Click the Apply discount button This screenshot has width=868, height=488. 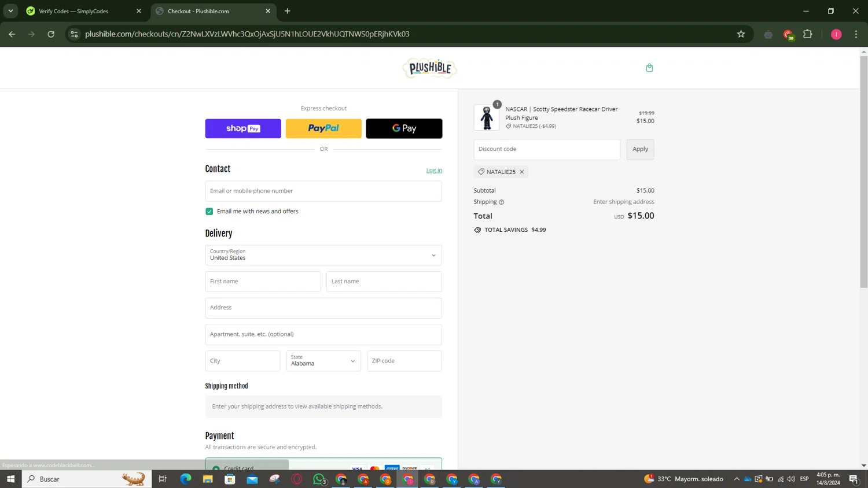coord(640,149)
